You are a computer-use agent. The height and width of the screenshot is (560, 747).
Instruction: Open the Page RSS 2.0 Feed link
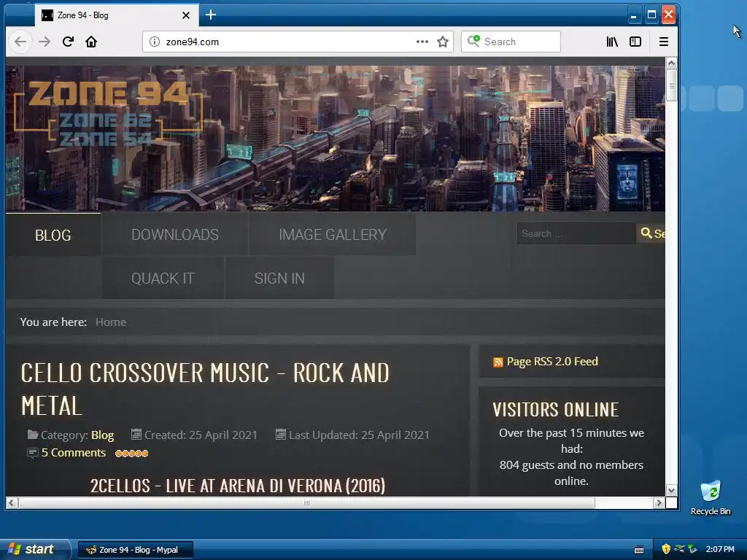click(552, 362)
